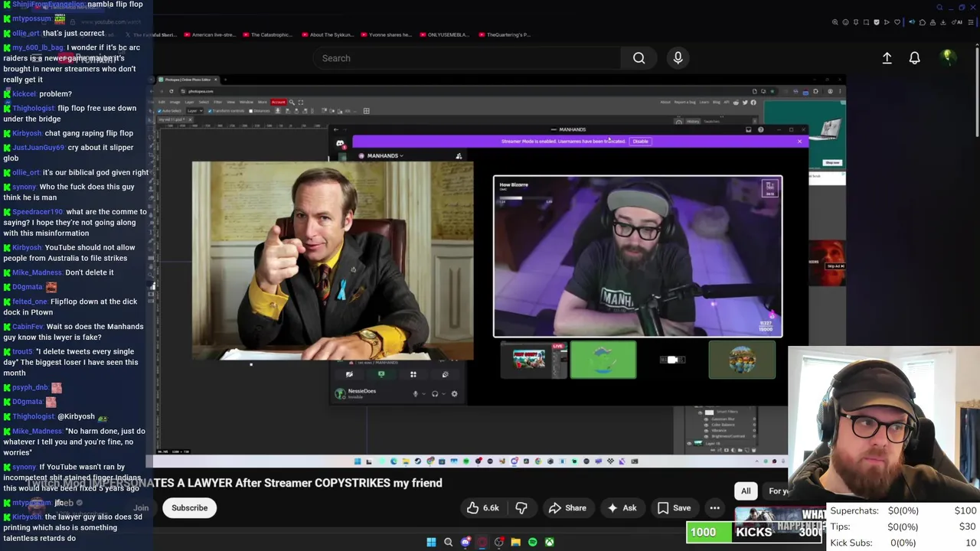Toggle NessieDoes microphone mute
The height and width of the screenshot is (551, 980).
click(415, 394)
